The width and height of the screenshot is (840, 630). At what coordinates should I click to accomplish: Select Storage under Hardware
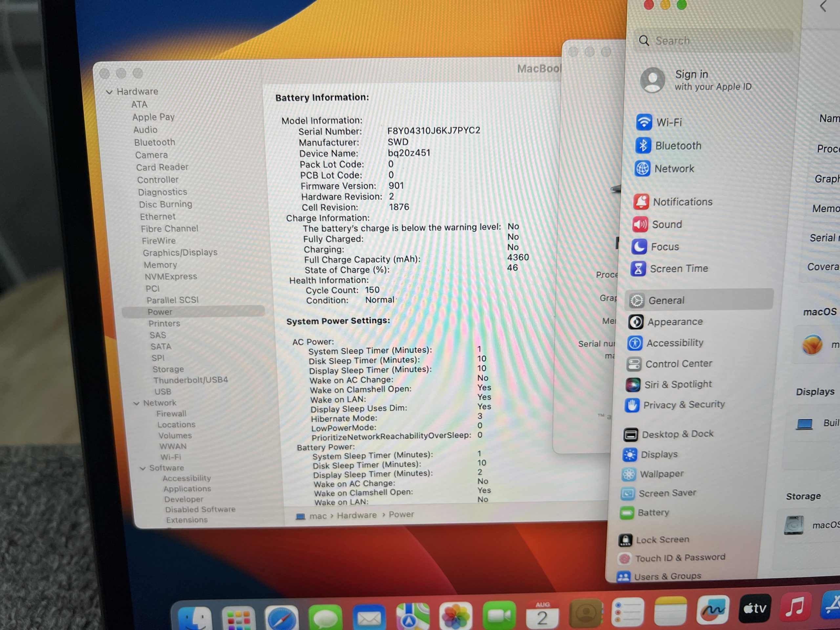(x=168, y=369)
